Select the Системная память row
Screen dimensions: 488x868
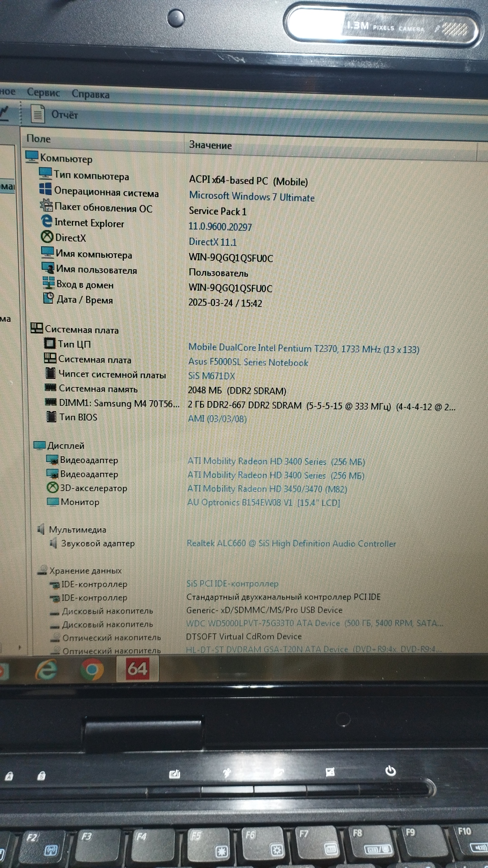coord(98,389)
